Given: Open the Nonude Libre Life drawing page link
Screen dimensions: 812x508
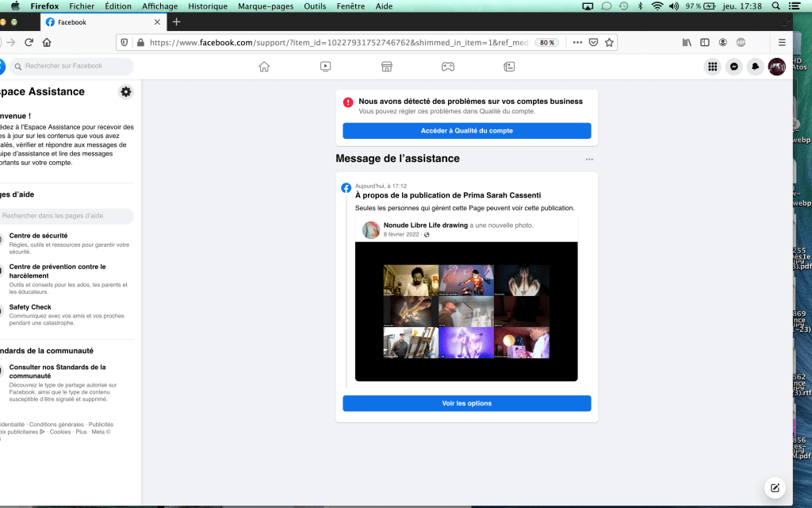Looking at the screenshot, I should click(425, 225).
